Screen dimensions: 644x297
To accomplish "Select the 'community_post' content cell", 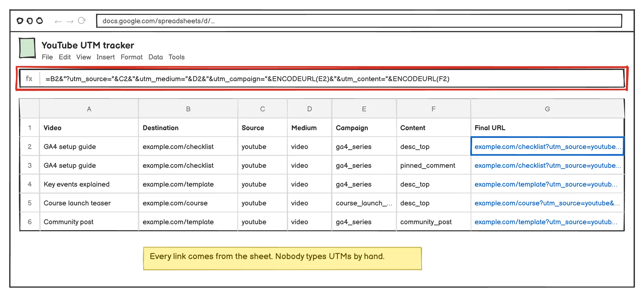I will 433,222.
